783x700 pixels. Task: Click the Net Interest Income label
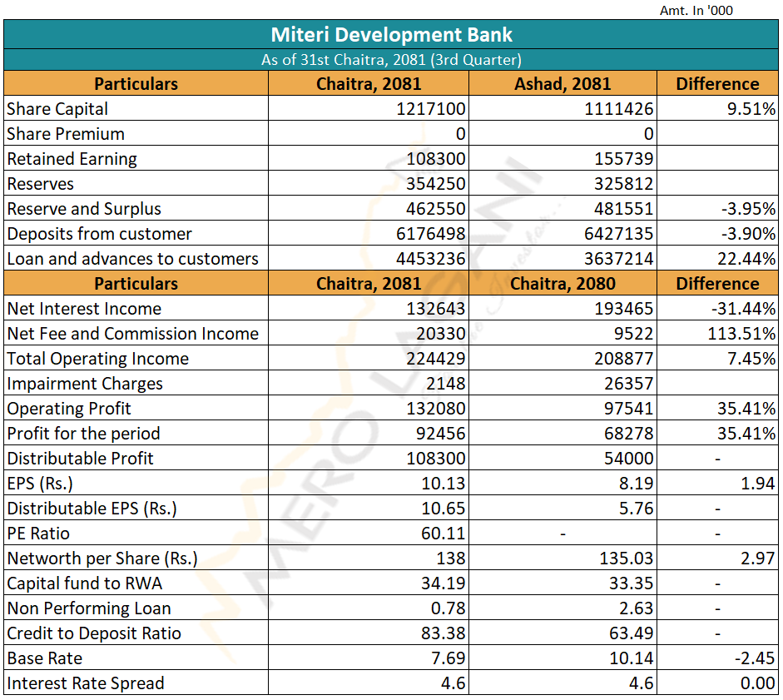point(84,309)
